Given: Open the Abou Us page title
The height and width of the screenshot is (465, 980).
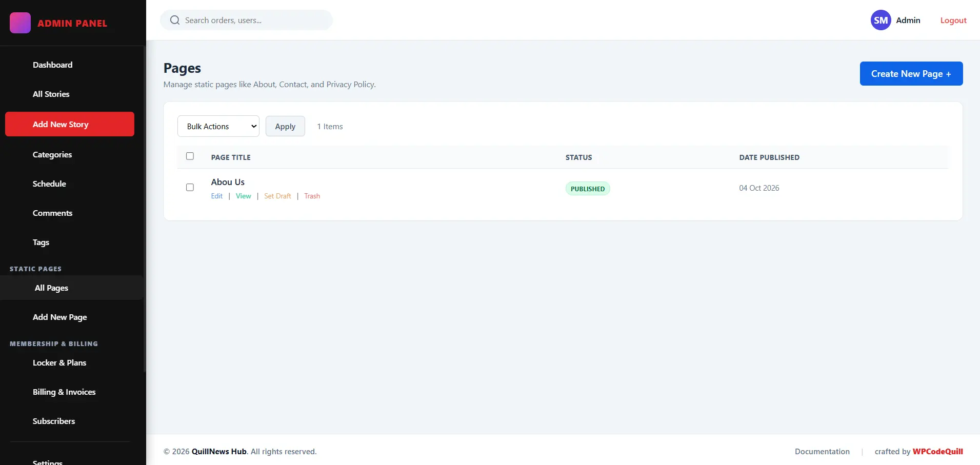Looking at the screenshot, I should pyautogui.click(x=228, y=182).
